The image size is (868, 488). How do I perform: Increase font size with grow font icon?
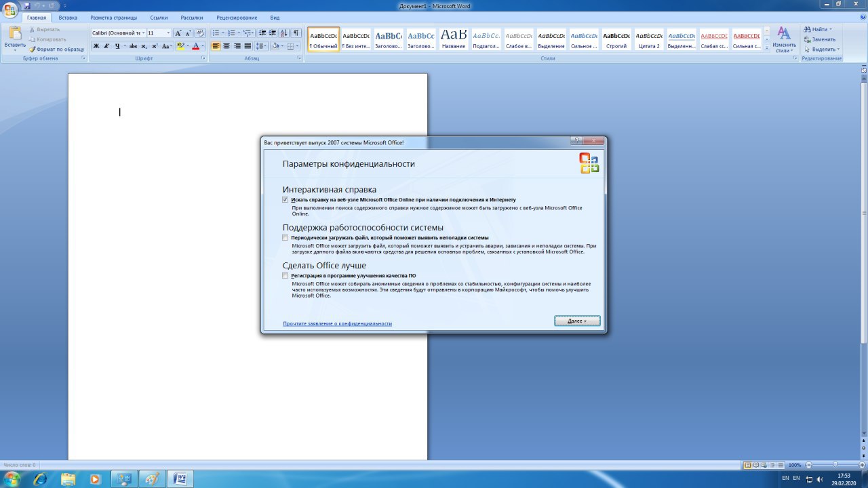point(178,33)
